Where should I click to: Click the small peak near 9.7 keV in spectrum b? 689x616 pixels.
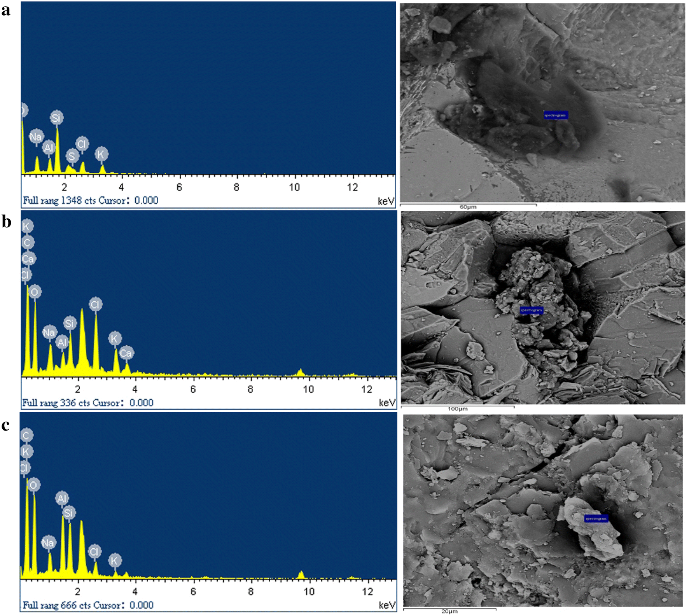click(300, 373)
